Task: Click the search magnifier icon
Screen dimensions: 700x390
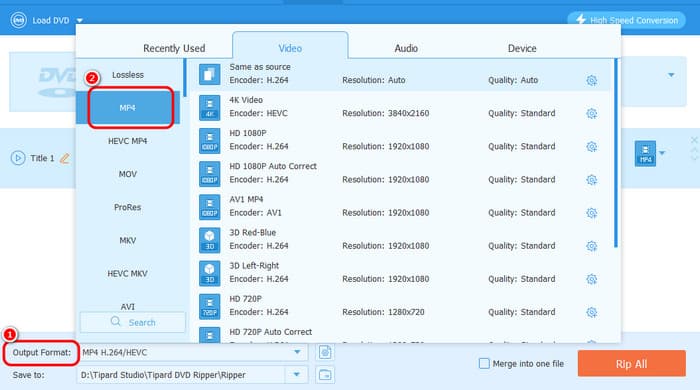Action: pyautogui.click(x=116, y=322)
